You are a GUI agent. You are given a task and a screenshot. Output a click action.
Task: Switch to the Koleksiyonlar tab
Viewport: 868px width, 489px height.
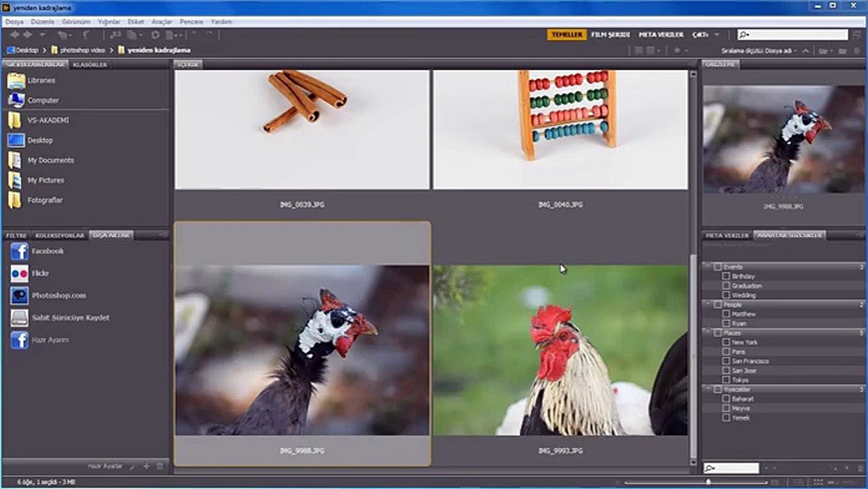pos(60,235)
